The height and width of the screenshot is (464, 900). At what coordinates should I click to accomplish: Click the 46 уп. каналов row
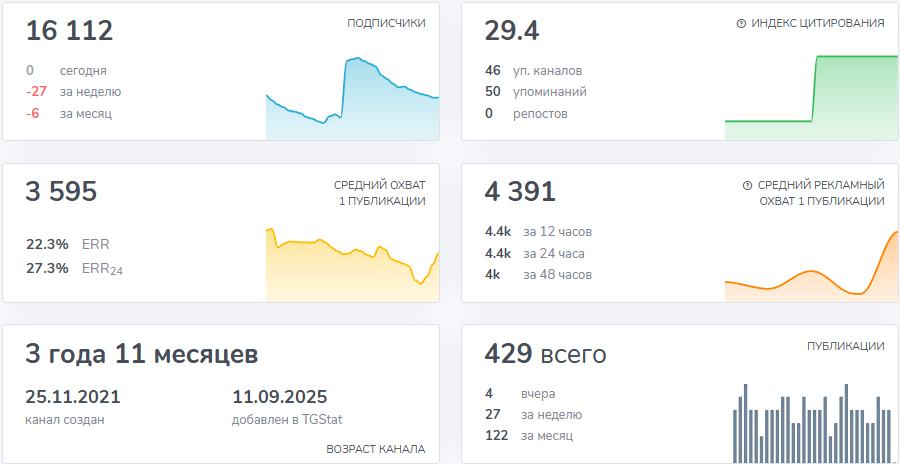533,71
